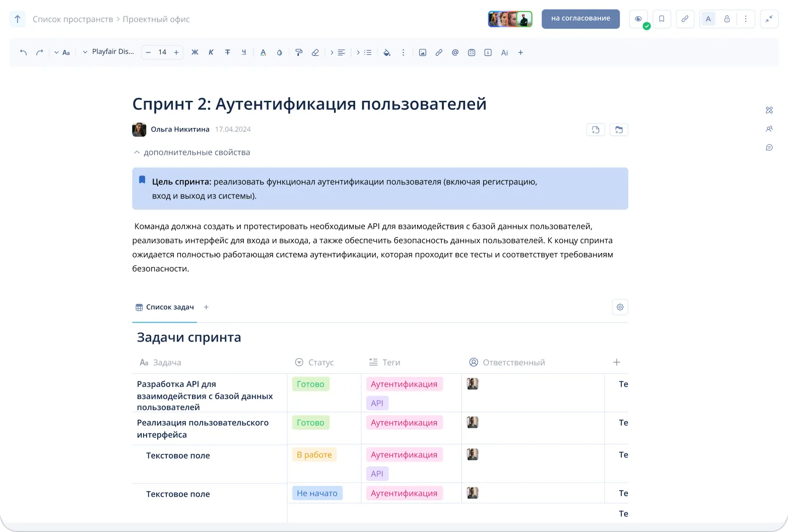Toggle underline Ч formatting
Screen dimensions: 788x532
point(244,52)
